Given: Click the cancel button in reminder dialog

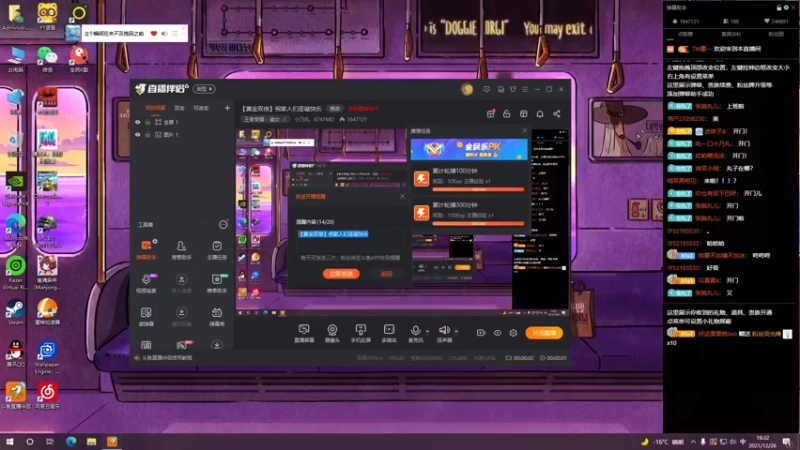Looking at the screenshot, I should pos(386,274).
